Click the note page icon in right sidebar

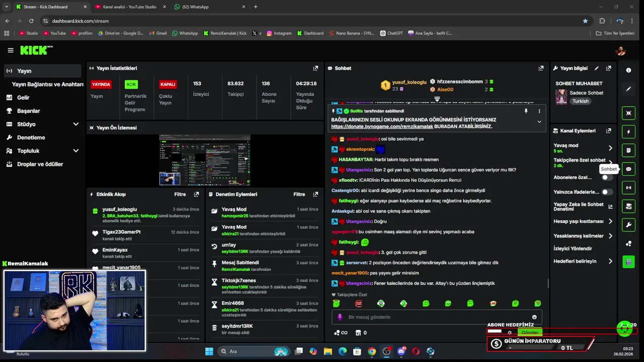tap(628, 150)
